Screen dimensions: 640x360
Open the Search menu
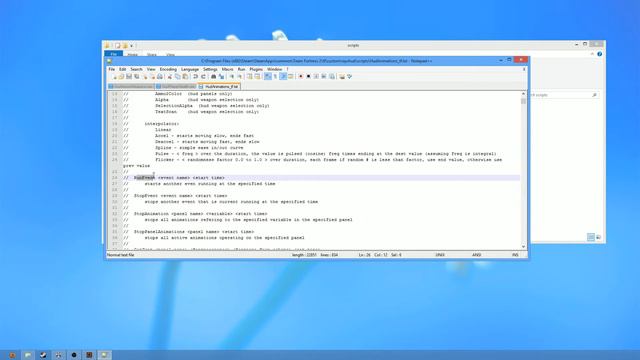click(x=136, y=69)
